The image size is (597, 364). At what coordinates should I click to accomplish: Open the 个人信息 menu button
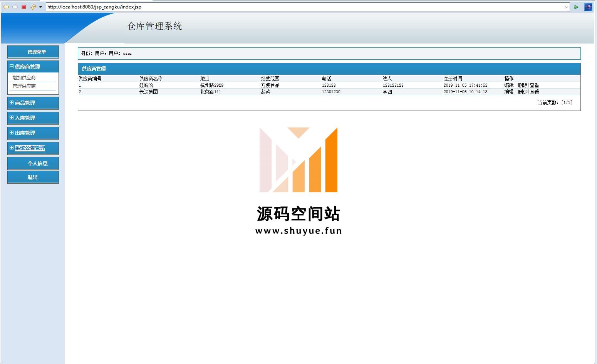tap(33, 163)
